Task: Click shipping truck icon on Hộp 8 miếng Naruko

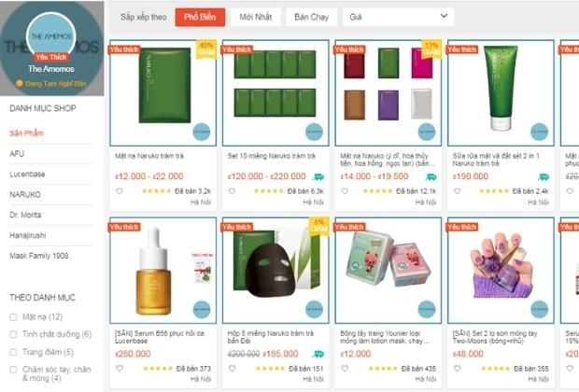Action: click(x=318, y=354)
